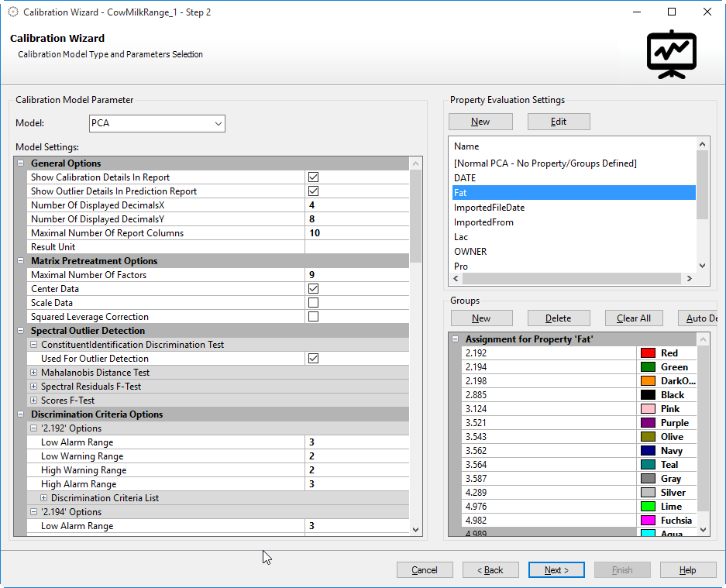Enable the Scale Data checkbox

(313, 303)
